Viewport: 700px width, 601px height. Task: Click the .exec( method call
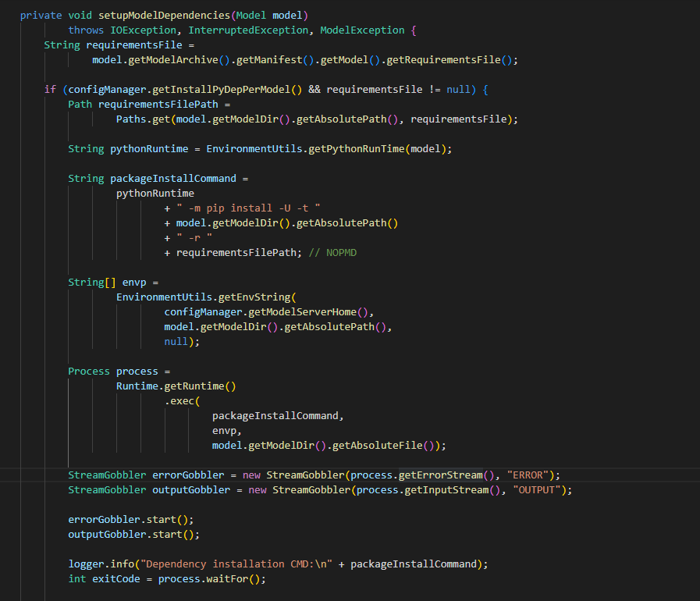pyautogui.click(x=182, y=401)
